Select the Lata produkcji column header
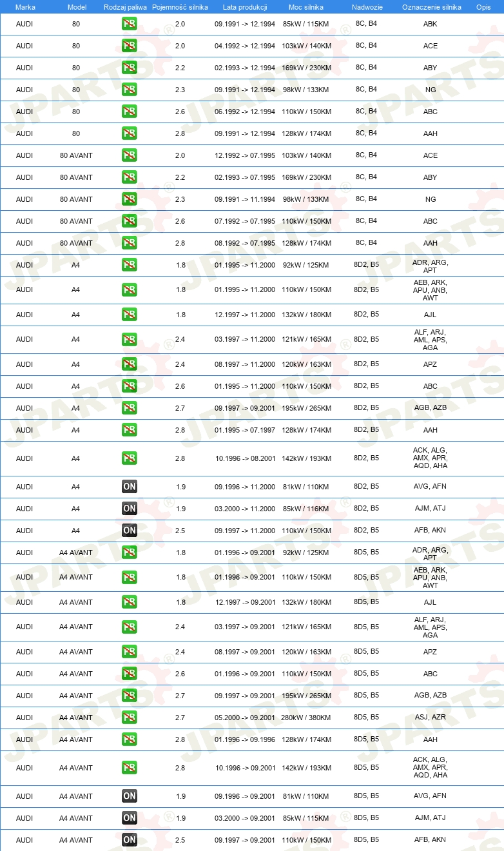The image size is (504, 851). [x=245, y=6]
